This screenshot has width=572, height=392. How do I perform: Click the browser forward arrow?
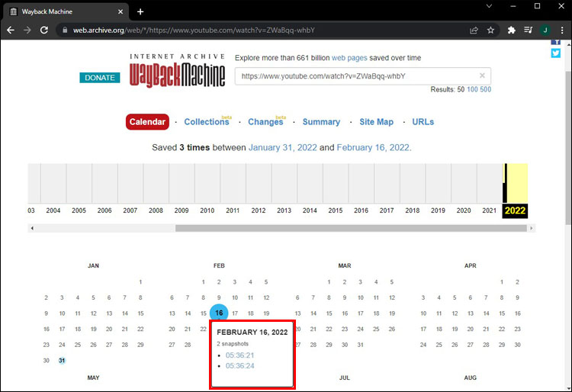[x=27, y=30]
